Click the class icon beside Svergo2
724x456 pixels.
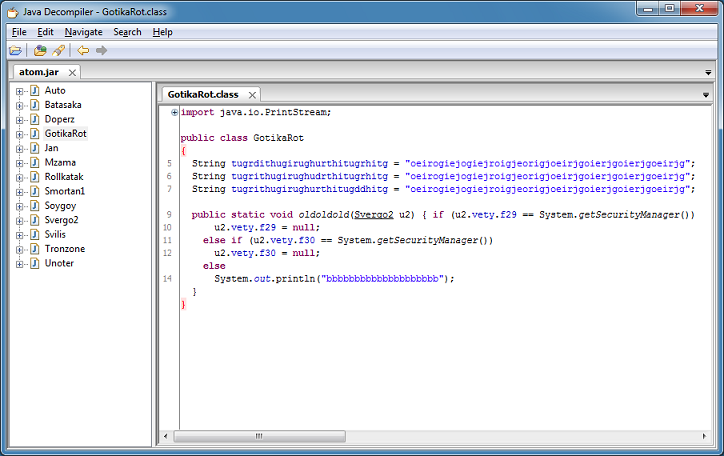[x=35, y=220]
